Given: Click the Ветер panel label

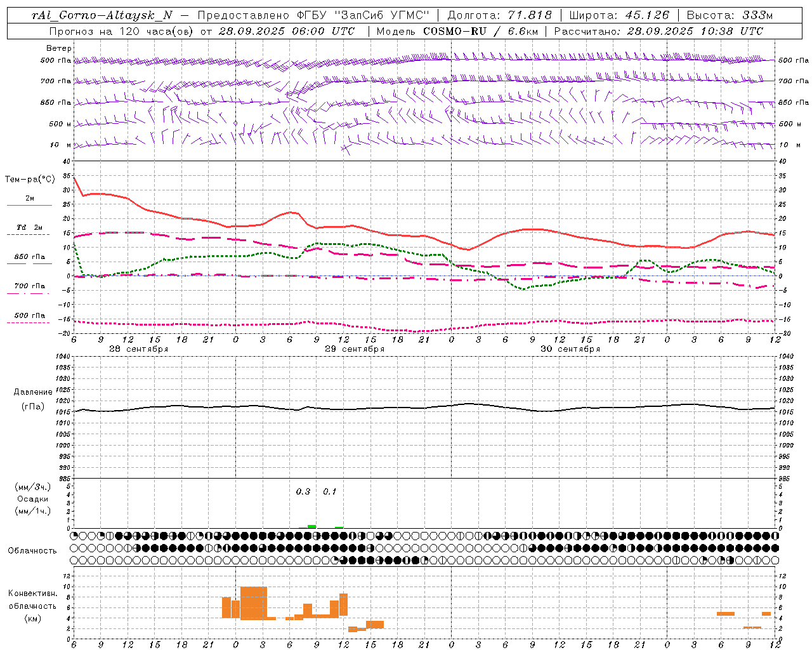Looking at the screenshot, I should [59, 48].
